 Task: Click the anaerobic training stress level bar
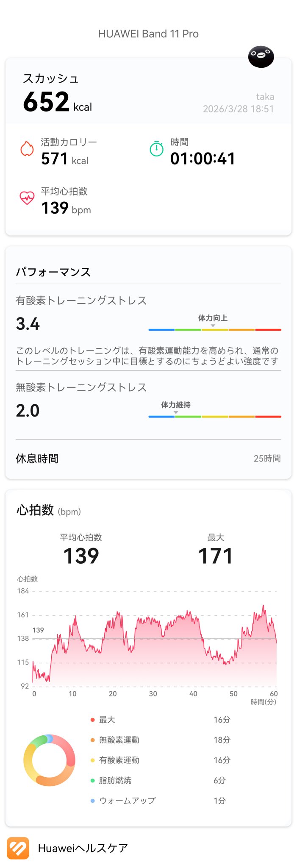215,417
